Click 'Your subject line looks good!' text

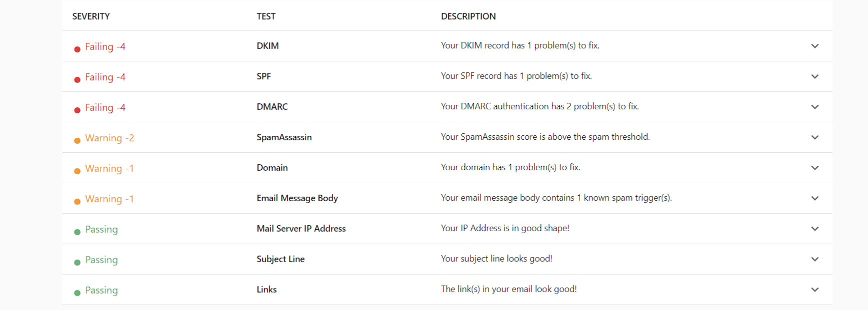coord(496,259)
